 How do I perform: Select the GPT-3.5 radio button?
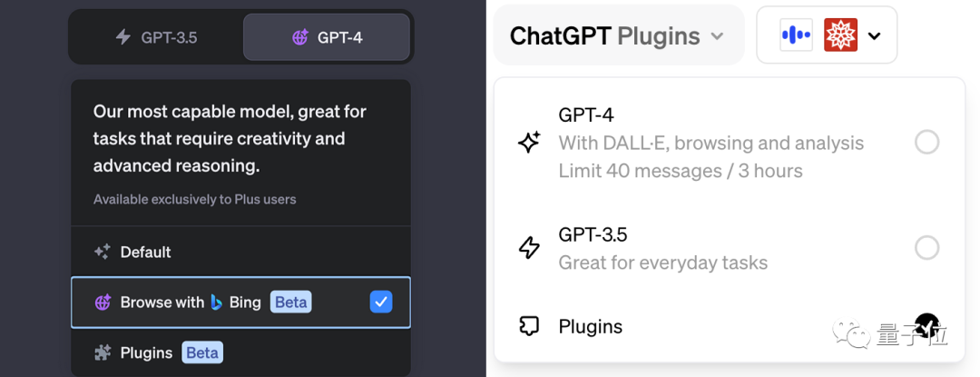(x=926, y=248)
